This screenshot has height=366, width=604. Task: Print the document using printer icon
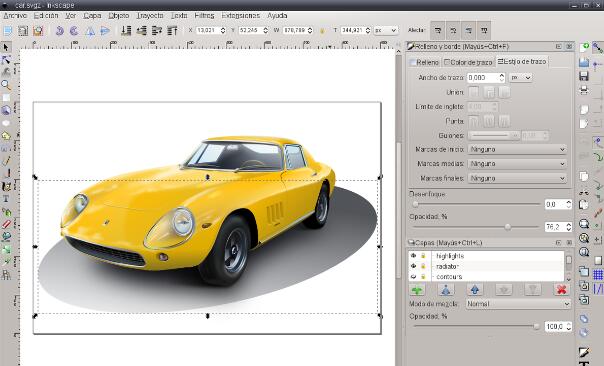click(584, 90)
